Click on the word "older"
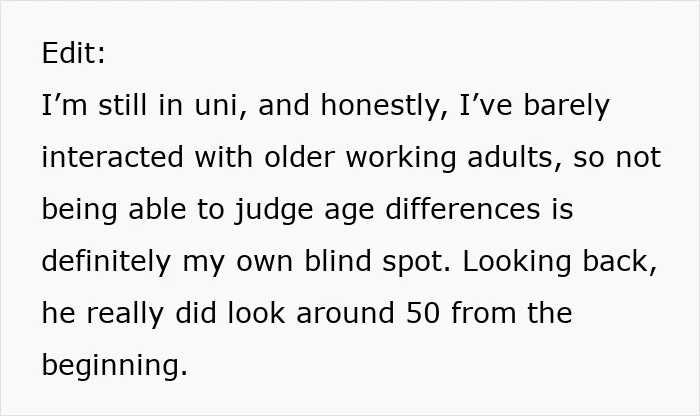Viewport: 700px width, 416px height. click(300, 157)
